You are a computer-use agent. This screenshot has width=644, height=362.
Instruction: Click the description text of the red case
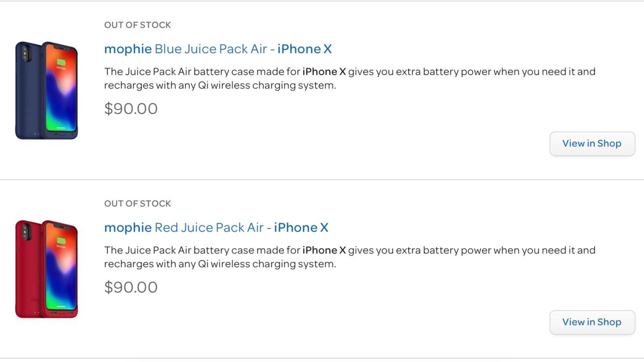coord(350,257)
